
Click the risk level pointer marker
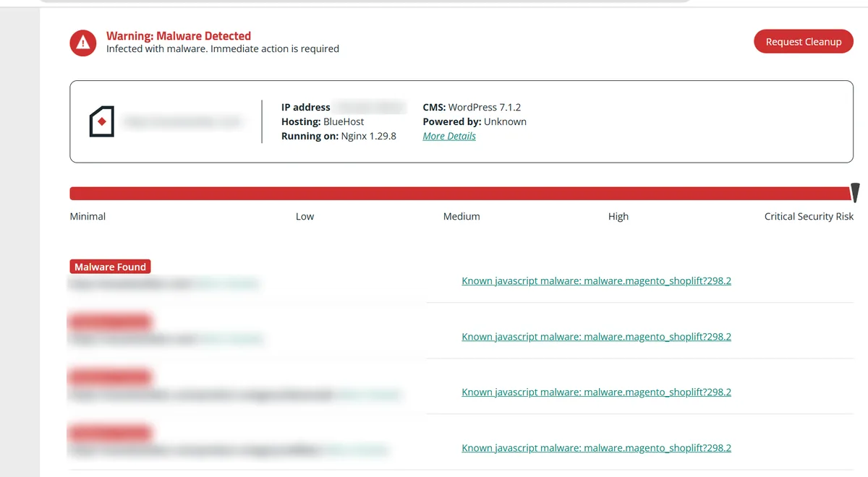pos(855,192)
